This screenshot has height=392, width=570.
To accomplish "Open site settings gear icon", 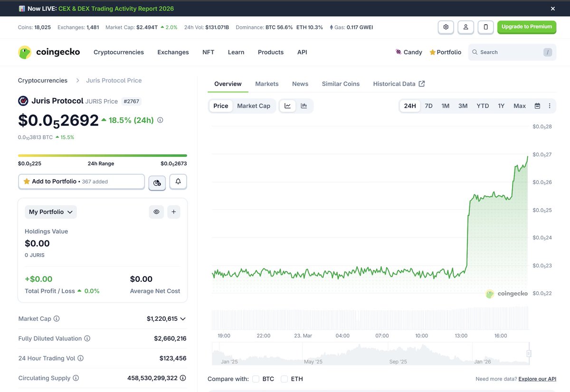I will click(446, 27).
